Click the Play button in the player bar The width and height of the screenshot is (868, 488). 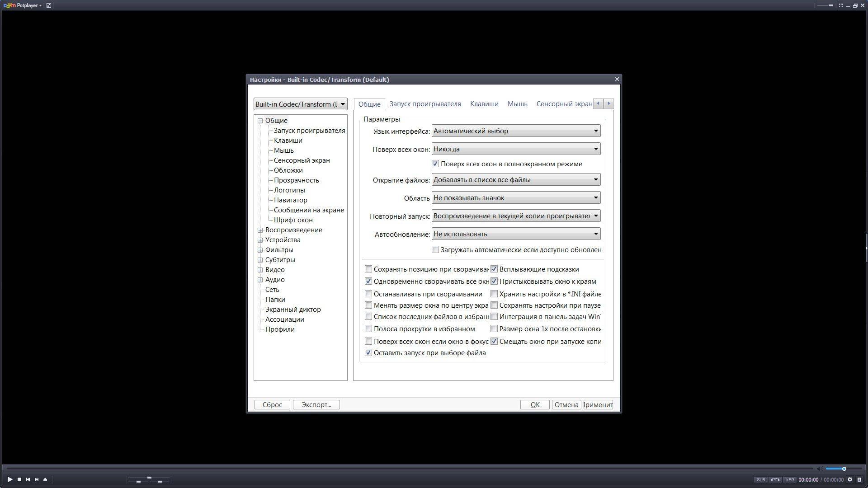[9, 479]
